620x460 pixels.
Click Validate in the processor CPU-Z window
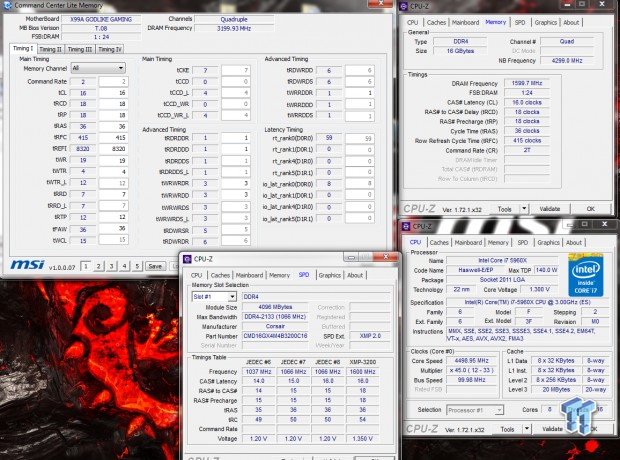pyautogui.click(x=552, y=429)
